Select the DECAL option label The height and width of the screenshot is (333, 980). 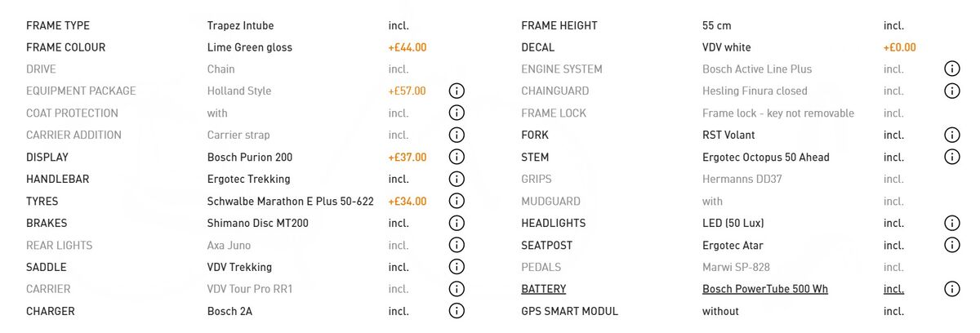click(x=537, y=47)
